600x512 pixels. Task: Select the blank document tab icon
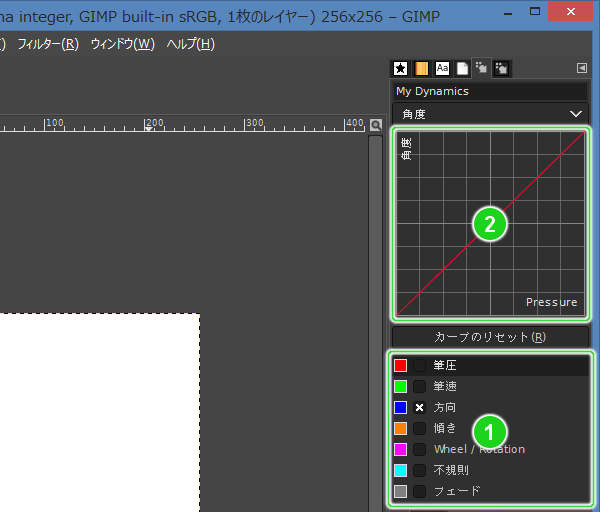[462, 68]
